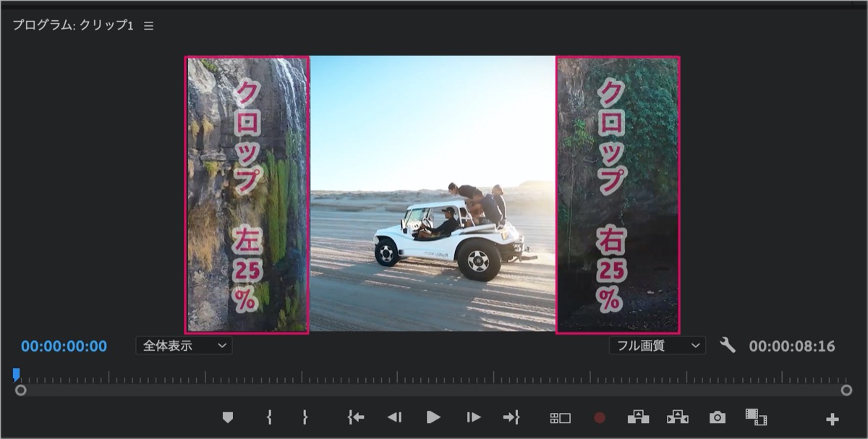The width and height of the screenshot is (868, 439).
Task: Step back one frame
Action: [394, 417]
